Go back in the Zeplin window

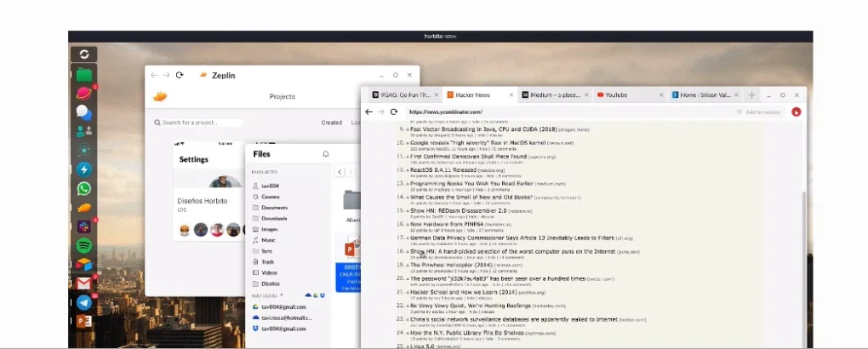click(154, 75)
